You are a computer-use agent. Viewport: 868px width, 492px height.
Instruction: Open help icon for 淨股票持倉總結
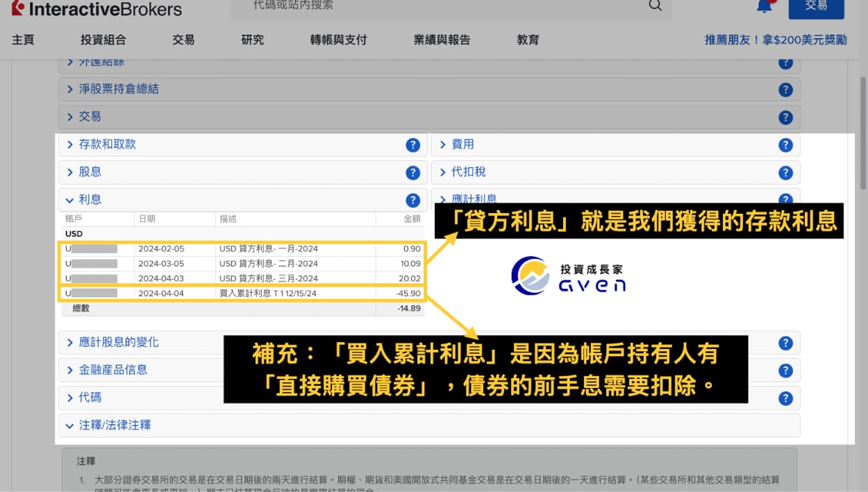[x=785, y=90]
